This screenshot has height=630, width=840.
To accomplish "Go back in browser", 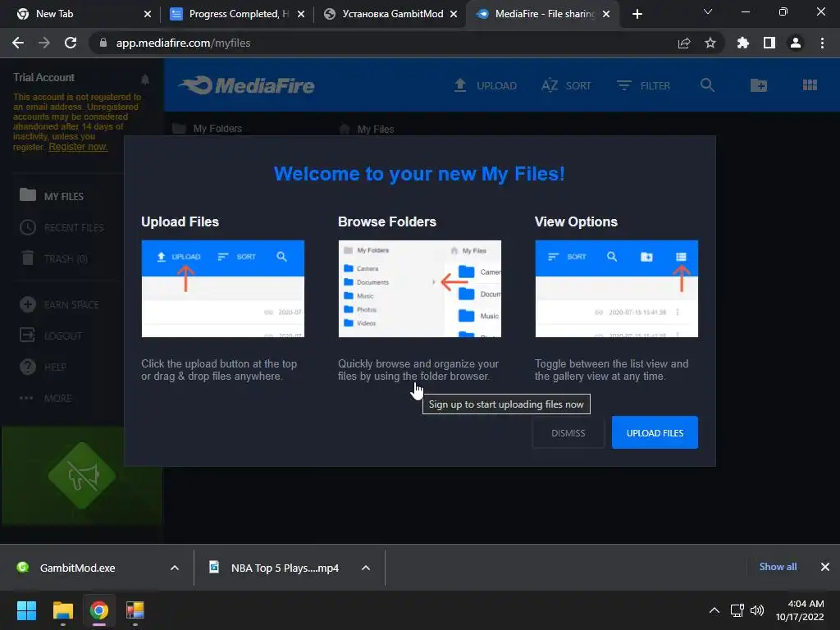I will coord(18,43).
